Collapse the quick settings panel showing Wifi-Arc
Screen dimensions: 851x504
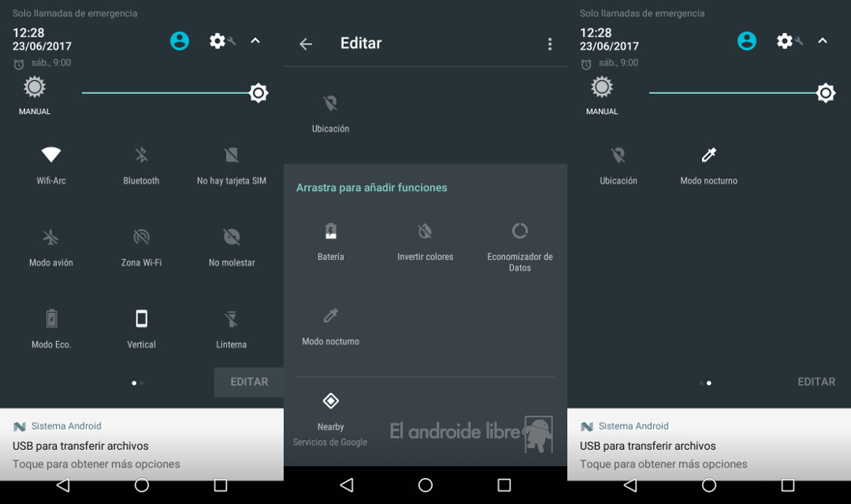(255, 41)
